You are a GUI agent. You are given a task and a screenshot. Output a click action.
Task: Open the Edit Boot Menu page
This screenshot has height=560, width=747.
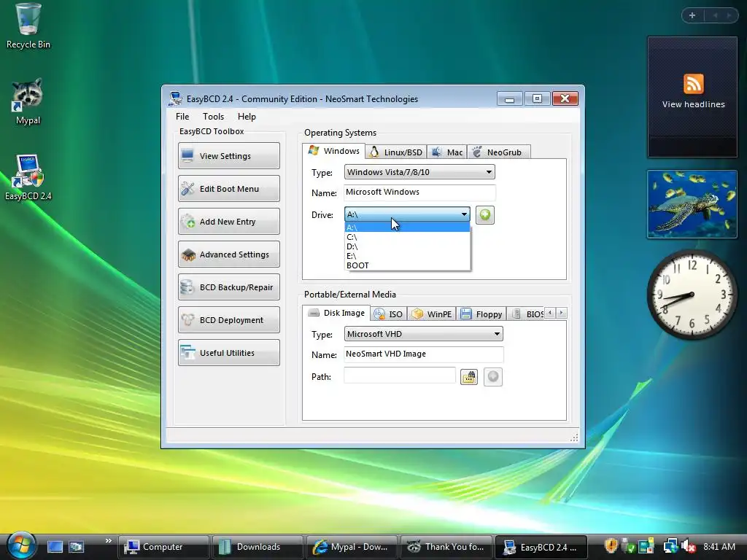click(x=228, y=189)
